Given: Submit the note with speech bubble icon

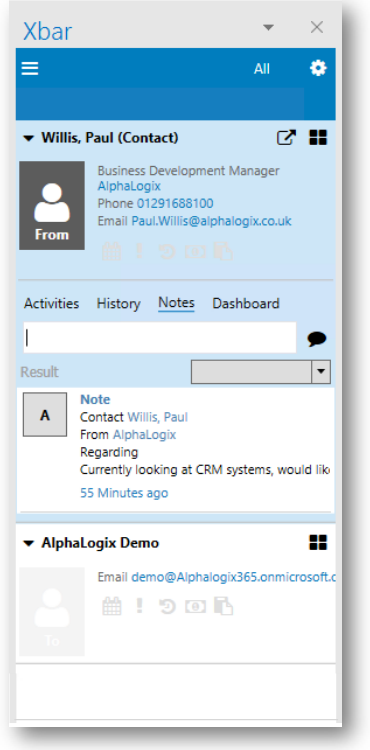Looking at the screenshot, I should pyautogui.click(x=317, y=339).
